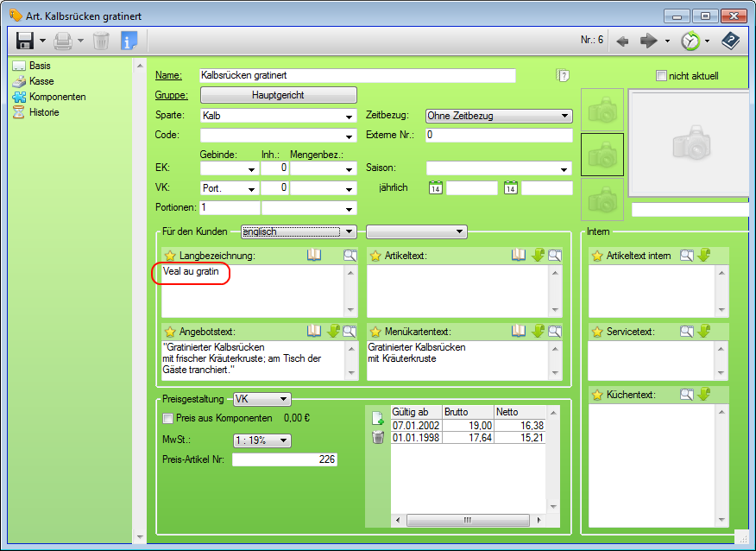The width and height of the screenshot is (756, 551).
Task: Toggle 'Preis aus Komponenten' checkbox
Action: 168,418
